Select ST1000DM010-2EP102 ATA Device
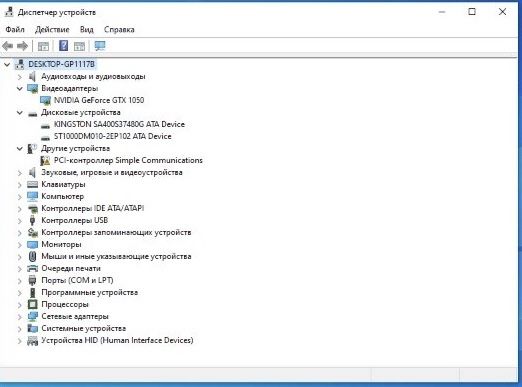522x387 pixels. coord(112,136)
